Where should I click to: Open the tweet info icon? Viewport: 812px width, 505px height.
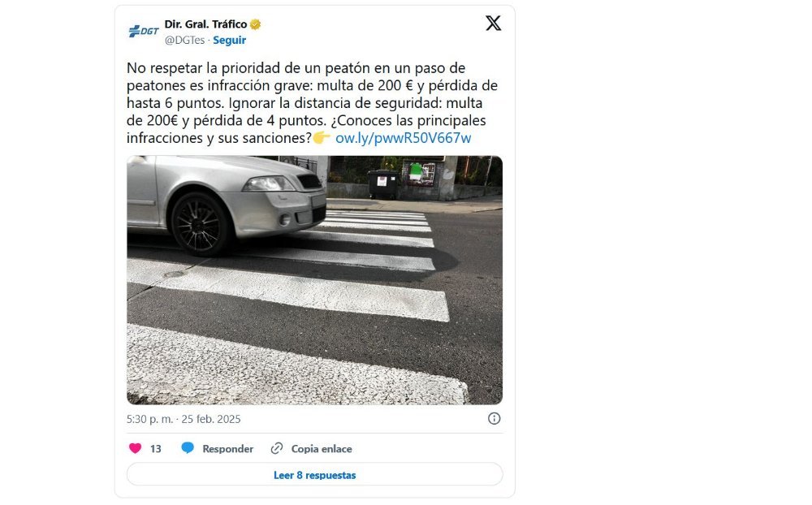494,418
